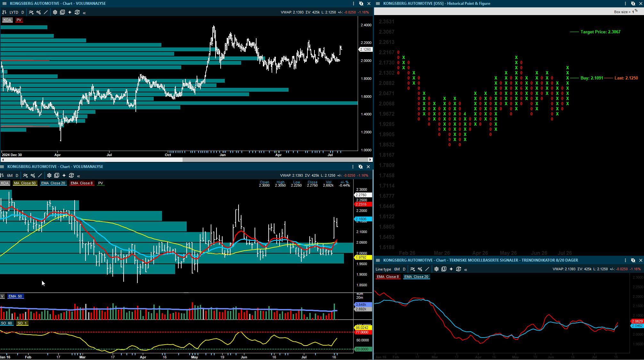Open the LYTD period selector
The height and width of the screenshot is (360, 644).
click(x=14, y=12)
